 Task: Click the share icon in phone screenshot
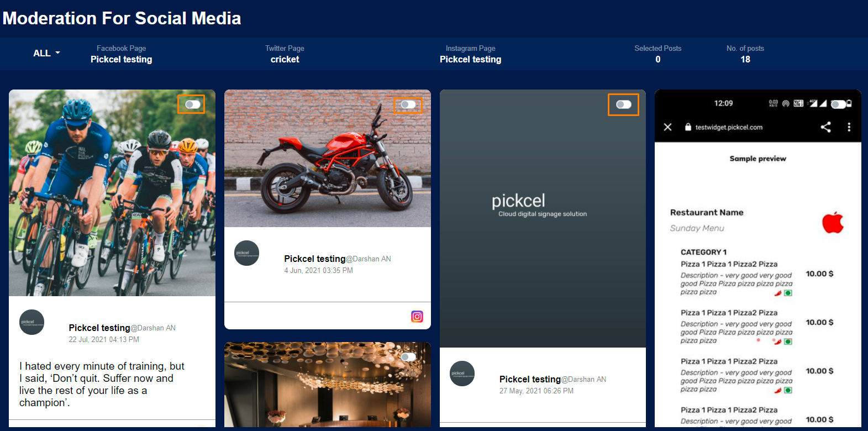click(x=825, y=127)
